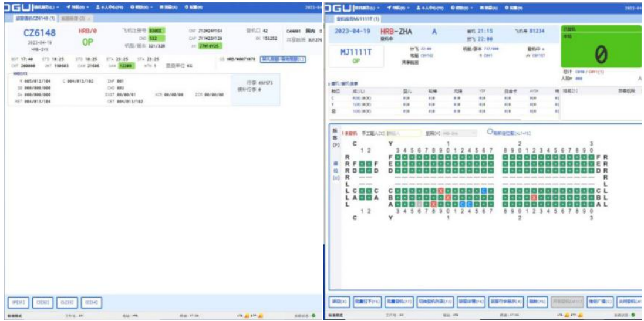Select the refresh seat map radio button
The width and height of the screenshot is (644, 321).
click(490, 133)
